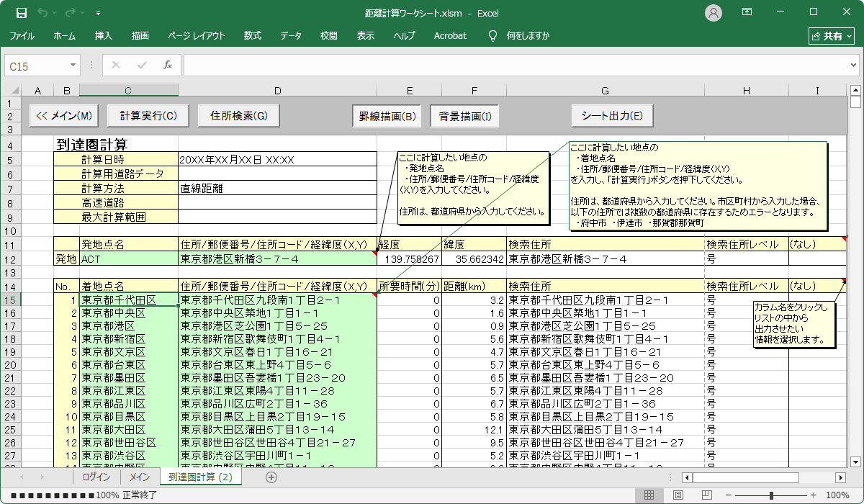Open the Acrobat ribbon tab
The width and height of the screenshot is (864, 504).
[450, 35]
